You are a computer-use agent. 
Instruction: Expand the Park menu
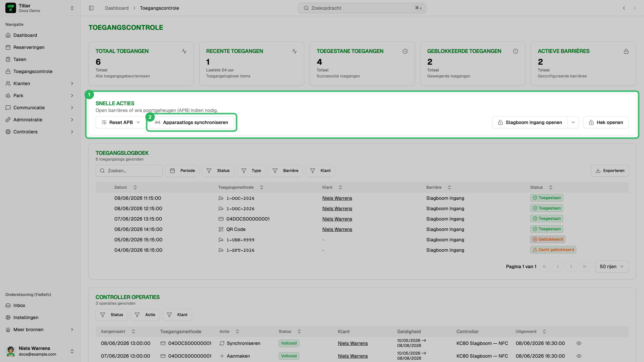(x=40, y=95)
